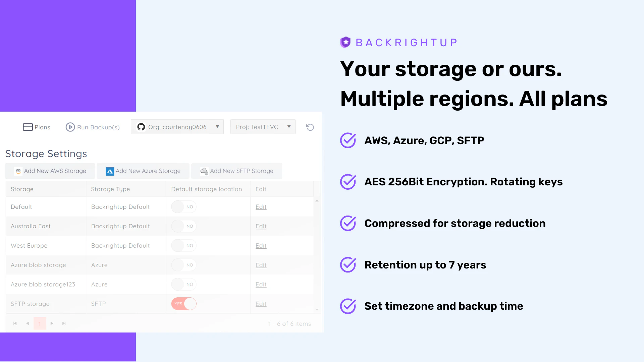
Task: Click the checkmark beside Retention up to 7 years
Action: click(348, 265)
